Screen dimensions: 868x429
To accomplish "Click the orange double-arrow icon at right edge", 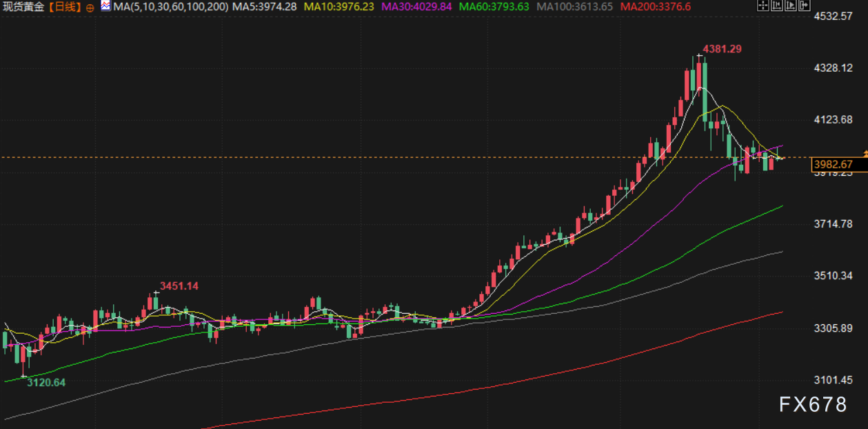I will (864, 154).
